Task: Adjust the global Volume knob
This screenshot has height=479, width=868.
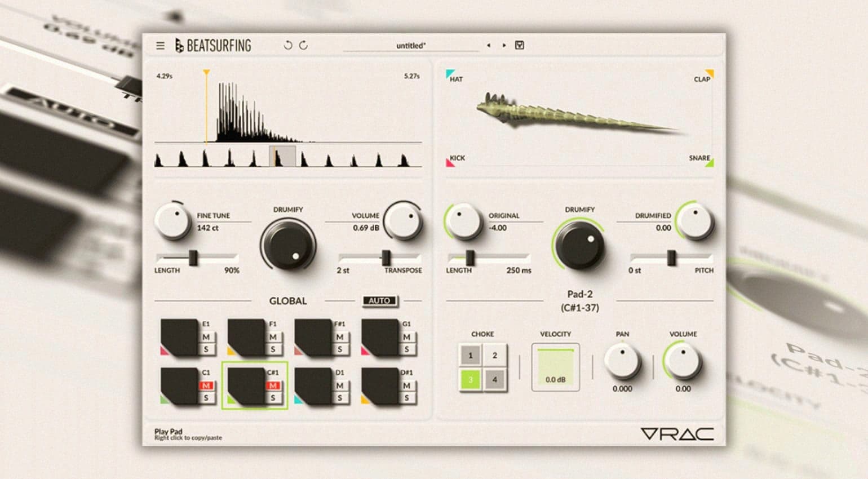Action: pos(403,221)
